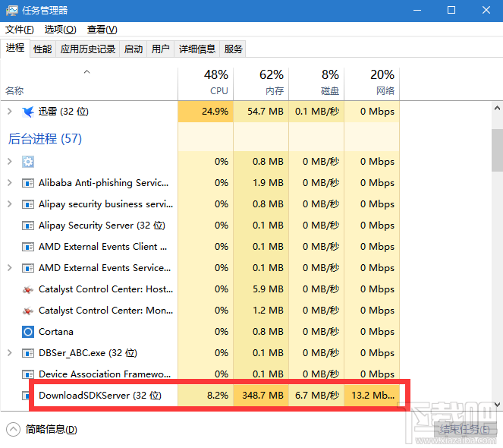Viewport: 503px width, 448px height.
Task: Close the 任务管理器 window
Action: (486, 11)
